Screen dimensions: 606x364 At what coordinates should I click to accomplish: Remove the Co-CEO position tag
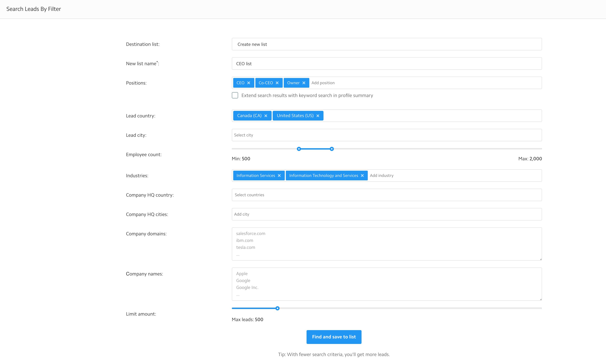(277, 83)
